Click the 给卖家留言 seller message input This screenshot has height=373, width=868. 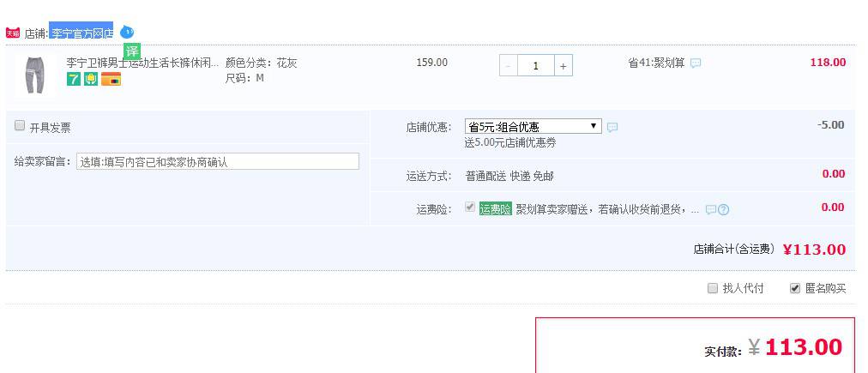(218, 161)
